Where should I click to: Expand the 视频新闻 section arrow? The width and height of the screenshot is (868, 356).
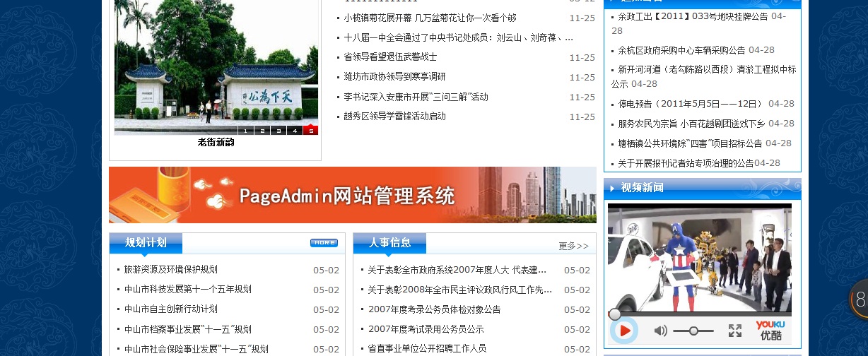pos(612,188)
